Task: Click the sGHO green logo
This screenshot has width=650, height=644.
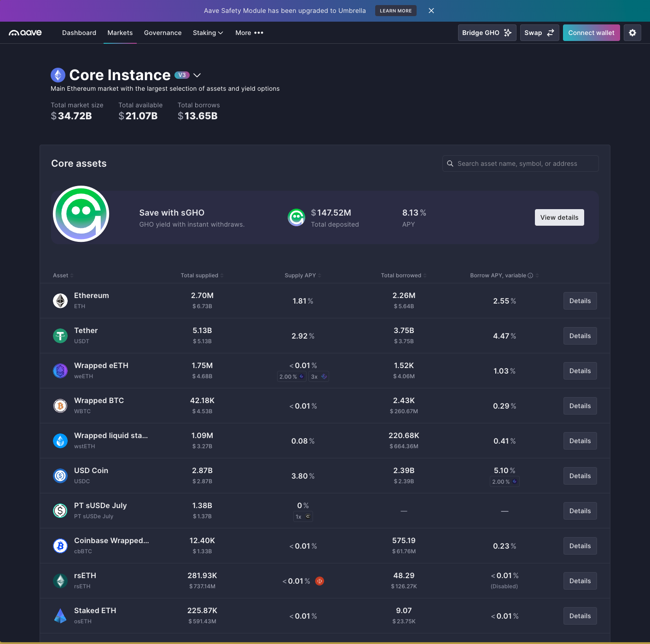Action: click(81, 214)
